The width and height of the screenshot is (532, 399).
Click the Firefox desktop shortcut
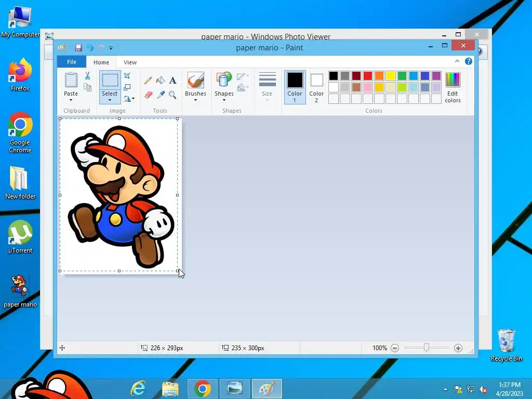(20, 75)
